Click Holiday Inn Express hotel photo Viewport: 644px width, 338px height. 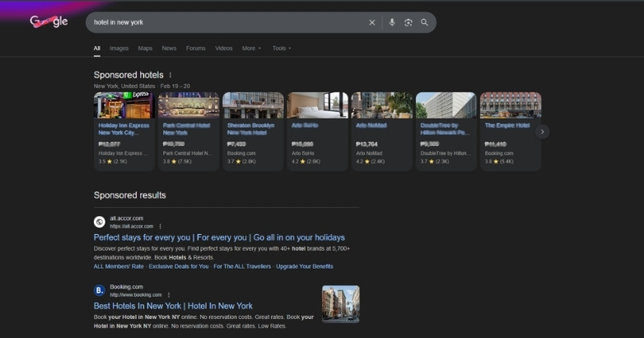click(x=124, y=106)
